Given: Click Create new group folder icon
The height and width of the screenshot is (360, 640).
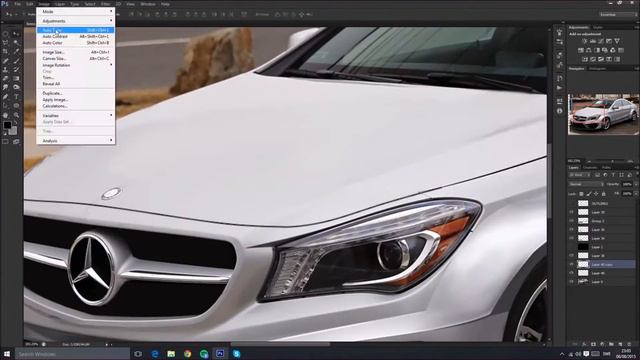Looking at the screenshot, I should pos(611,344).
